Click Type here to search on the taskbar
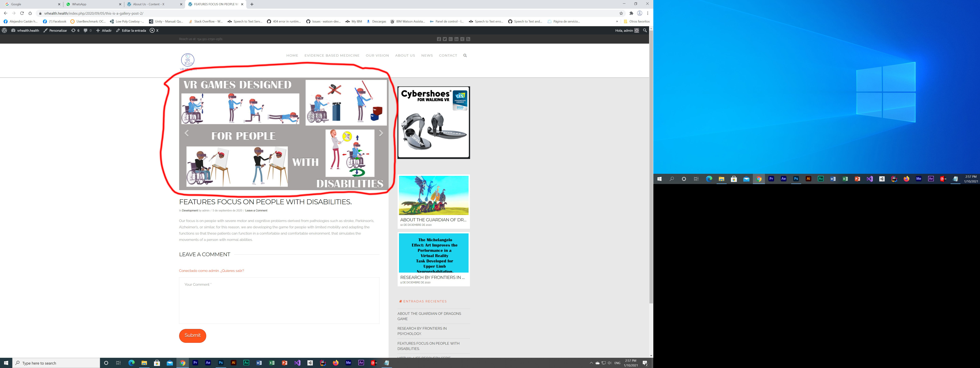This screenshot has height=368, width=980. pyautogui.click(x=56, y=363)
